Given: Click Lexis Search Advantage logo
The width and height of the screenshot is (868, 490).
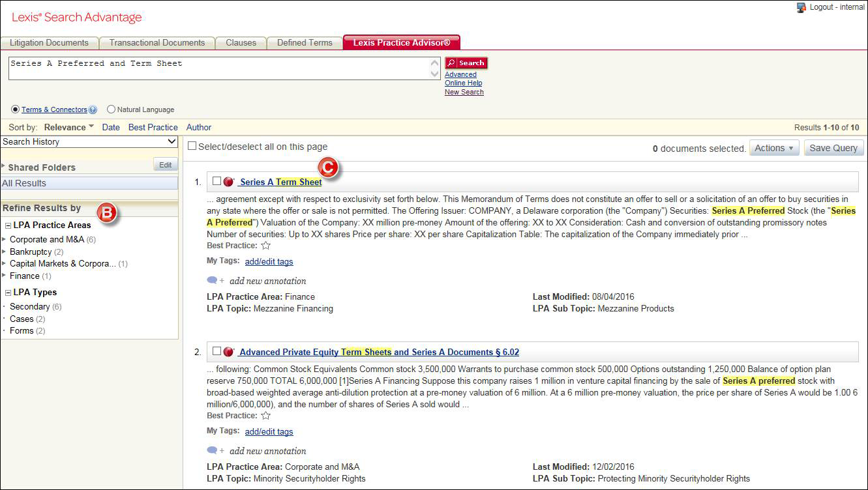Looking at the screenshot, I should pyautogui.click(x=77, y=18).
